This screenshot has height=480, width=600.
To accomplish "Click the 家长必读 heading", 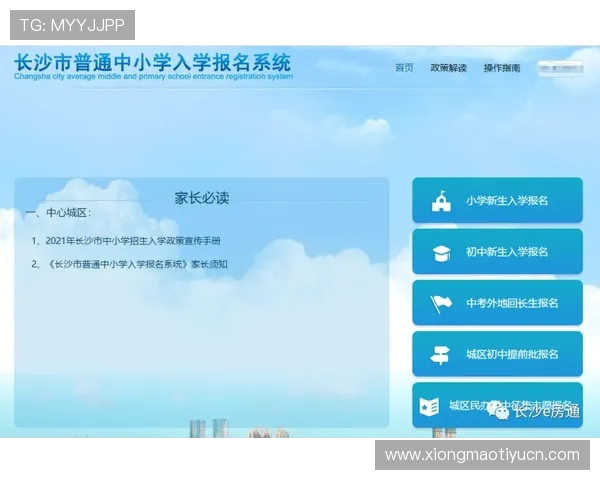I will (202, 198).
